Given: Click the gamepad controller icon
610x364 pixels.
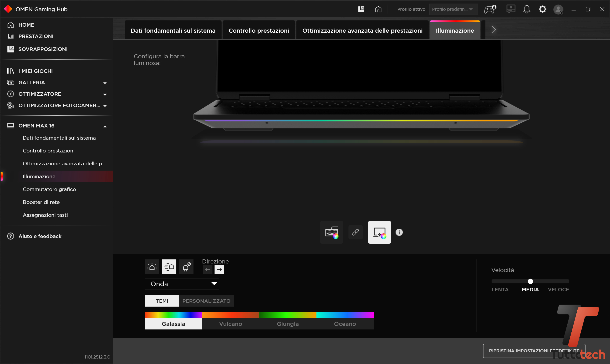Looking at the screenshot, I should 490,9.
